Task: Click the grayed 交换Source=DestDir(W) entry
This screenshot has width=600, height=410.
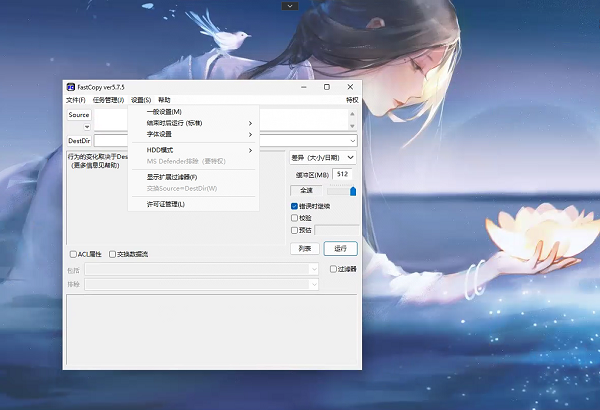Action: tap(194, 188)
